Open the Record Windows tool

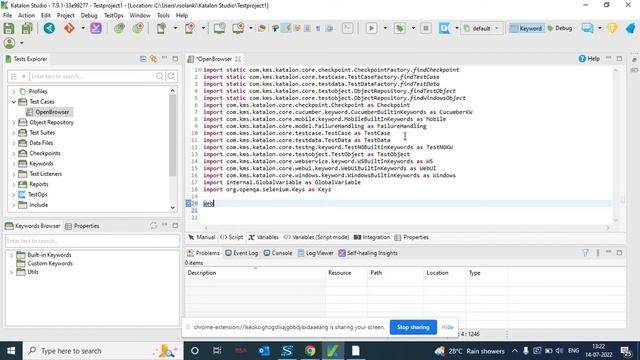pyautogui.click(x=238, y=28)
